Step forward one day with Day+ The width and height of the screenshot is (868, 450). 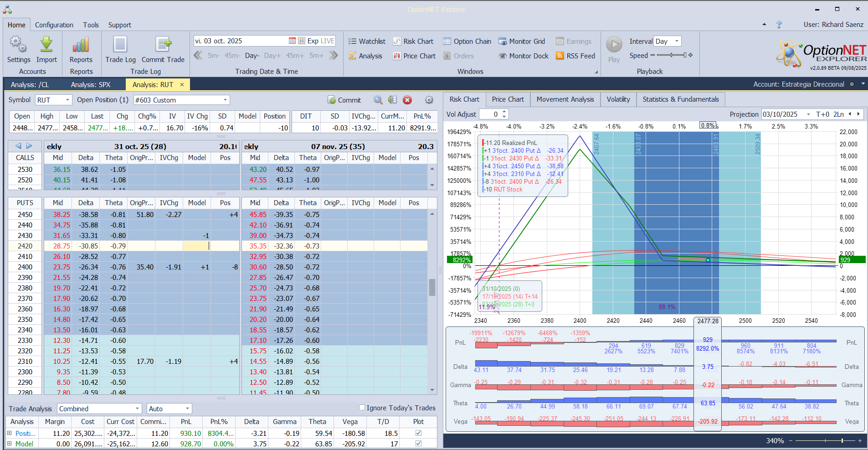272,56
